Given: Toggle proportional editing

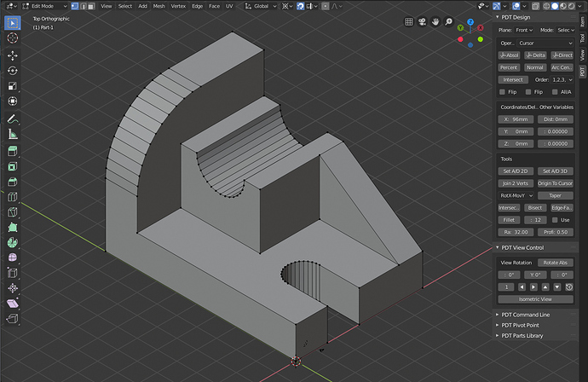Looking at the screenshot, I should point(326,6).
